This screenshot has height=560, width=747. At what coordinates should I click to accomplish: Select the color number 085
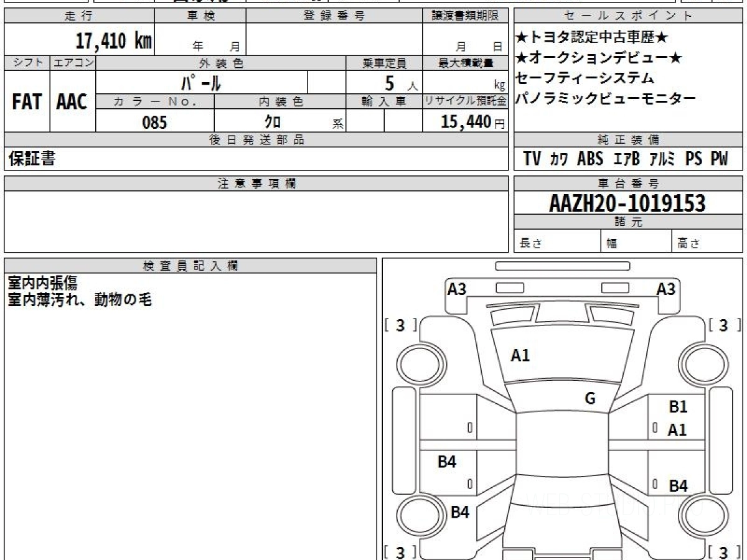(x=155, y=122)
